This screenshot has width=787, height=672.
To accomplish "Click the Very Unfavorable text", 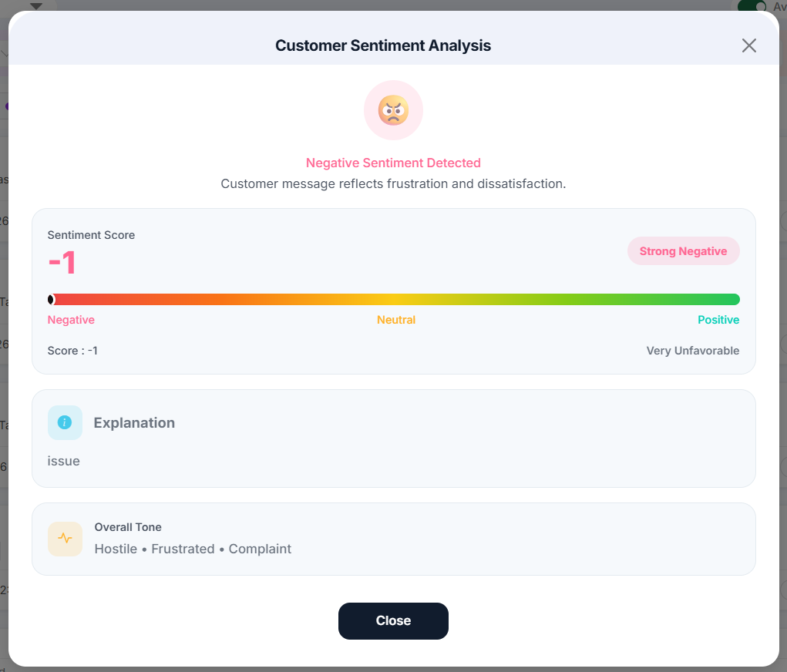I will (693, 351).
